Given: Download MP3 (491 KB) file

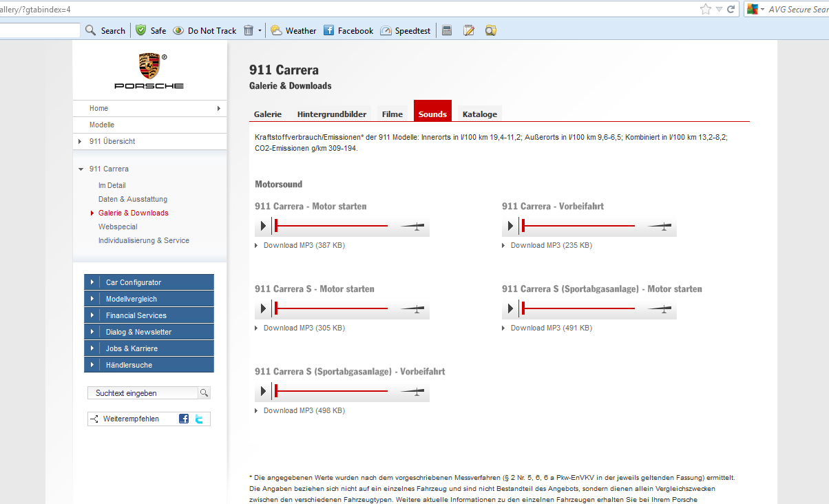Looking at the screenshot, I should 552,328.
